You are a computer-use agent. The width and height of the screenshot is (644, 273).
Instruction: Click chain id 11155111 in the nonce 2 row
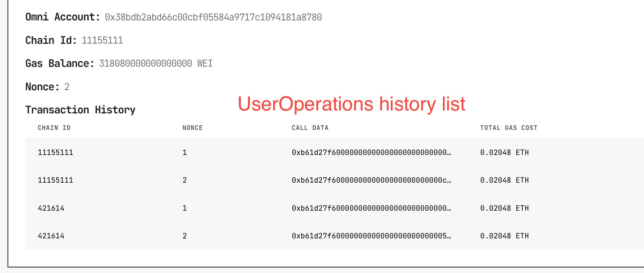(55, 180)
